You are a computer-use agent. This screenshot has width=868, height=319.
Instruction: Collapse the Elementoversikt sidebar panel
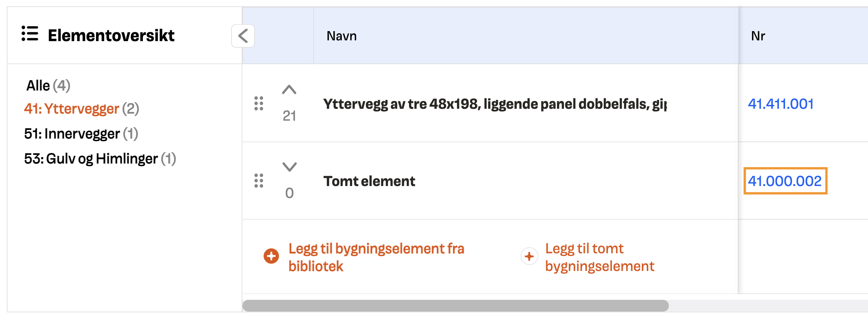tap(243, 36)
